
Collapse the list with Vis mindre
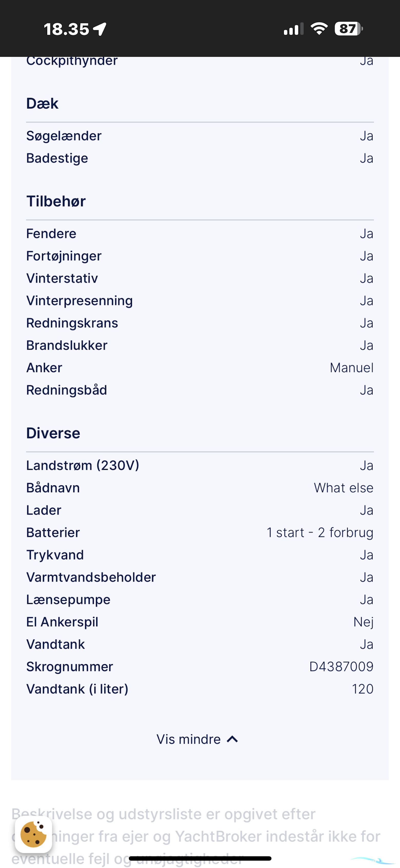[x=189, y=739]
